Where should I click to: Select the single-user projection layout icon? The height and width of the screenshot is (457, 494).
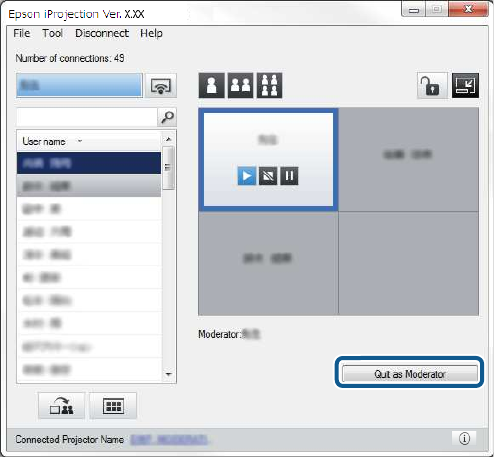pyautogui.click(x=211, y=85)
